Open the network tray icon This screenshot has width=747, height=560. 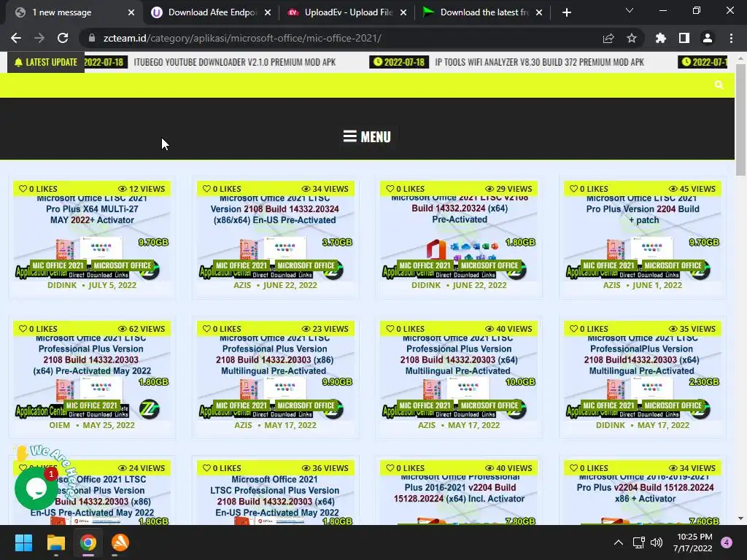point(639,542)
